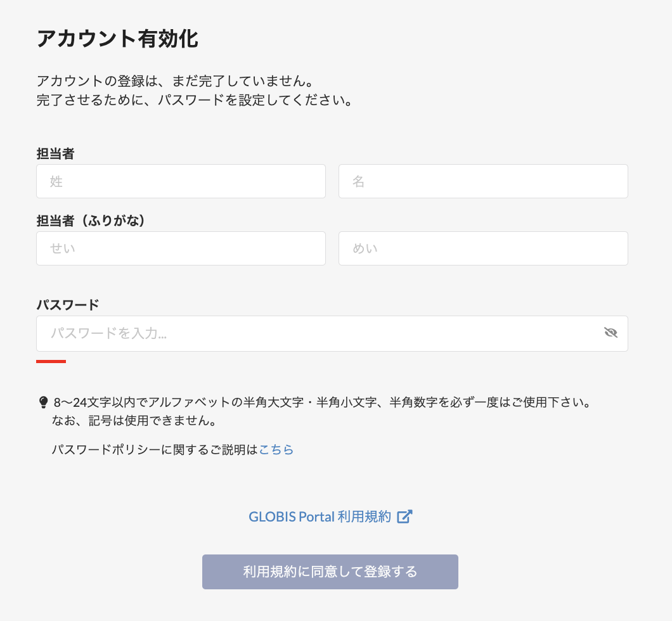Toggle password visibility eye icon
Image resolution: width=672 pixels, height=621 pixels.
pyautogui.click(x=611, y=333)
